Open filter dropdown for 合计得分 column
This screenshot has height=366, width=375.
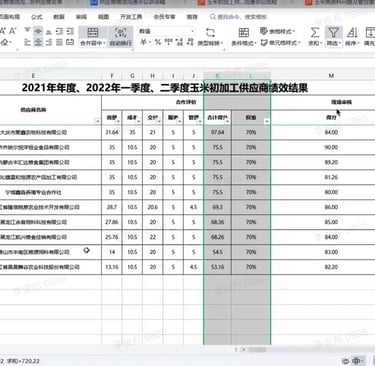[x=227, y=121]
